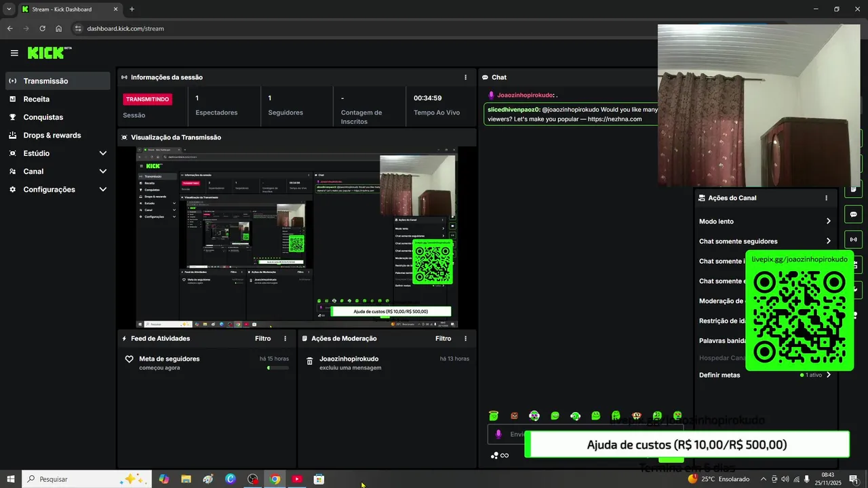This screenshot has height=488, width=868.
Task: Open Microsoft Store from the taskbar
Action: [x=319, y=479]
